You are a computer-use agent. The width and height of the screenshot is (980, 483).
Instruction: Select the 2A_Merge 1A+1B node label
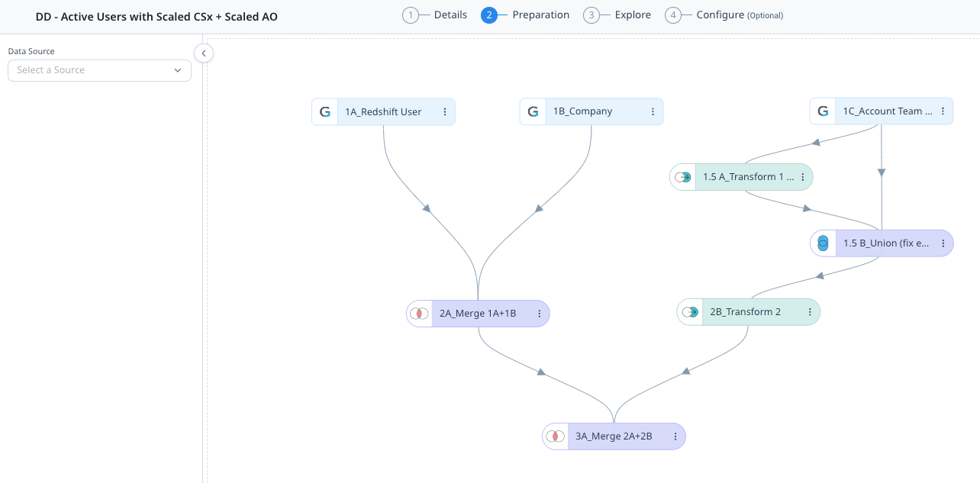(x=478, y=314)
